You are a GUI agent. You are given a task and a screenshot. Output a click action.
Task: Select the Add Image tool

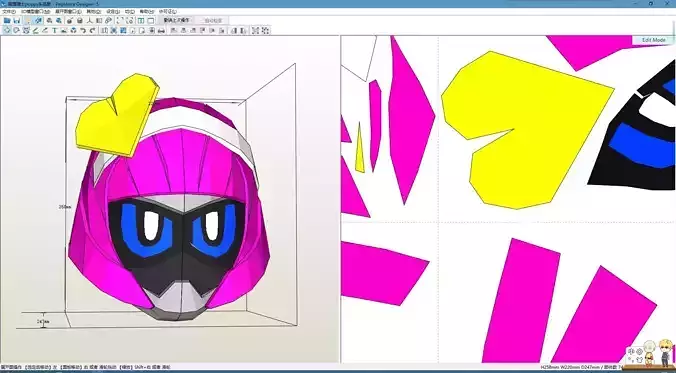64,30
